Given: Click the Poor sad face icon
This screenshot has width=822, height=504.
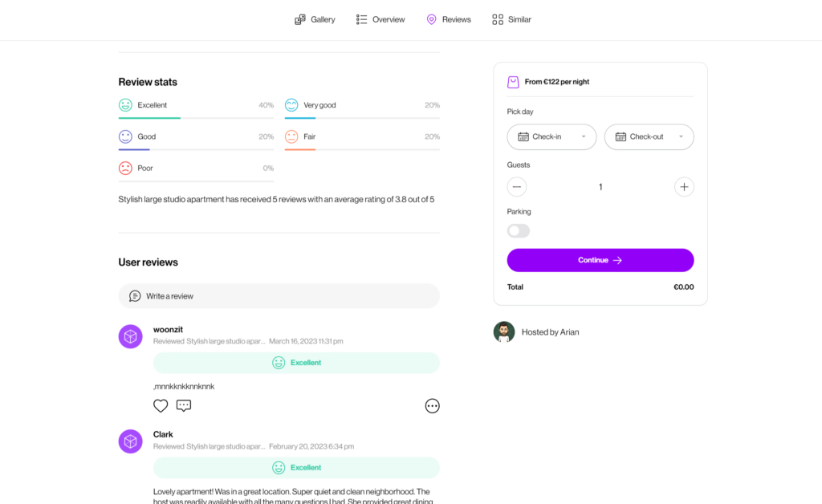Looking at the screenshot, I should (x=125, y=169).
